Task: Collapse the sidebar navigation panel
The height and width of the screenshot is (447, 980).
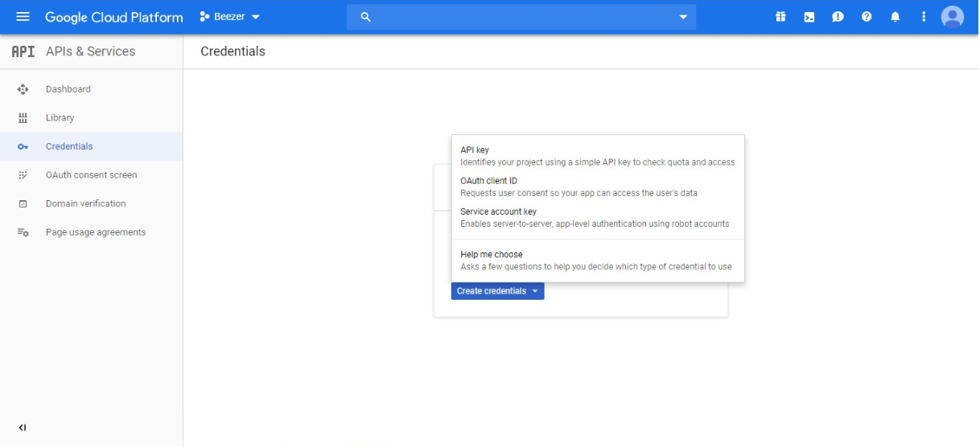Action: click(x=23, y=428)
